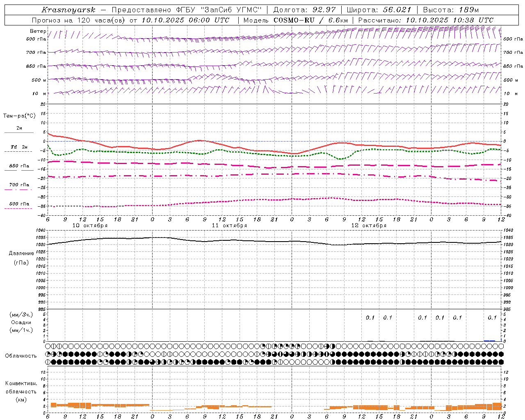525x420 pixels.
Task: Click the 'Тем-ра(°C)' temperature label
Action: (19, 116)
